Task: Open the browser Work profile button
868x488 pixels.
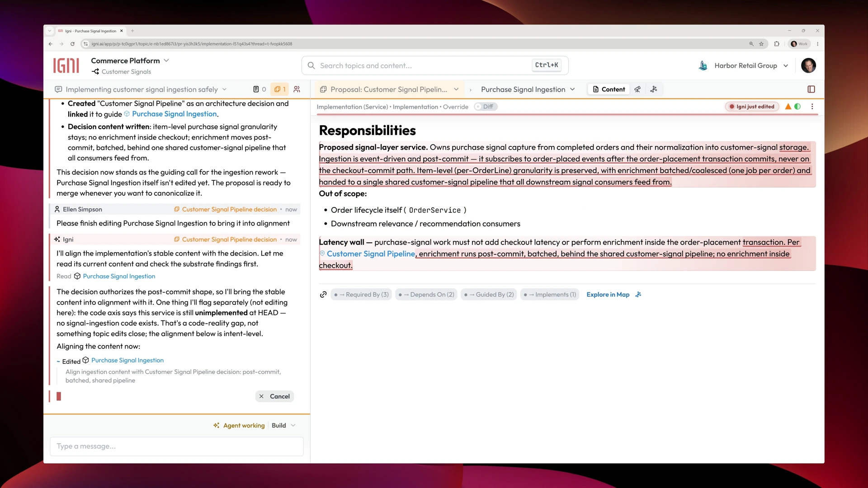Action: (x=799, y=44)
